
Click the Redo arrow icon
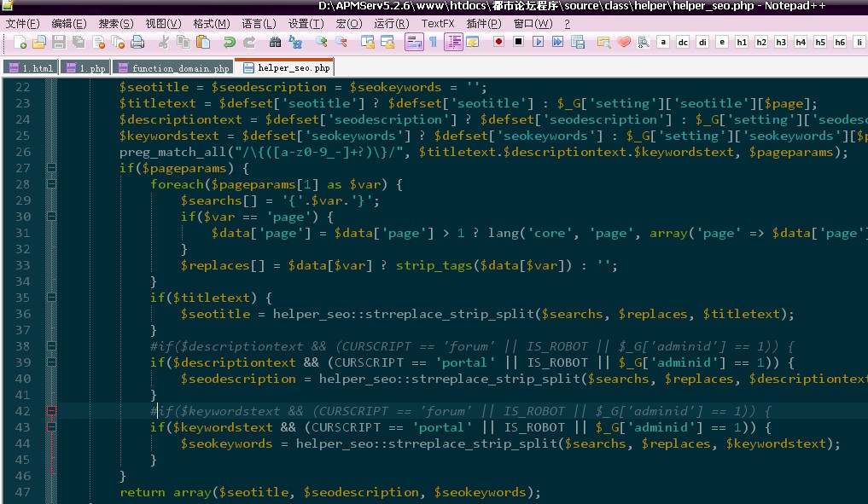pos(249,42)
